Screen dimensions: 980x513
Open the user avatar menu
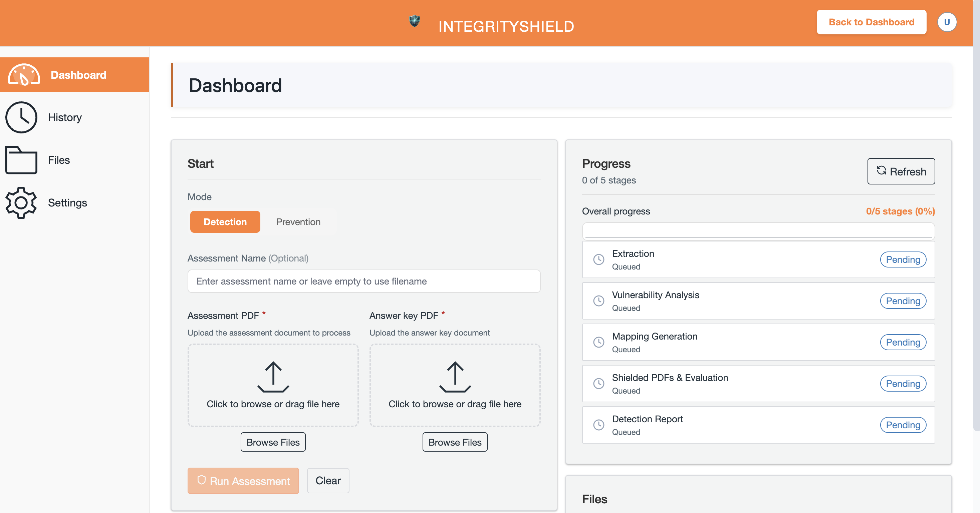click(x=947, y=22)
